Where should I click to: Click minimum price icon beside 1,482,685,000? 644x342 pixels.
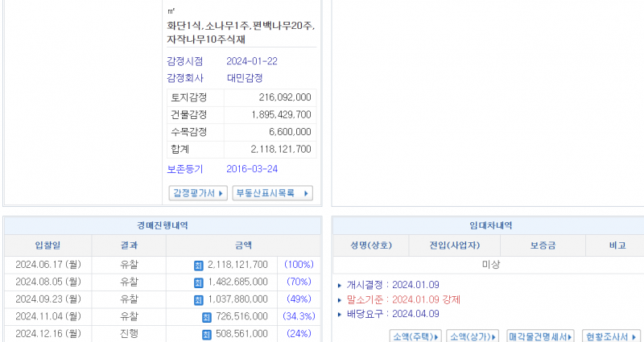pyautogui.click(x=198, y=282)
